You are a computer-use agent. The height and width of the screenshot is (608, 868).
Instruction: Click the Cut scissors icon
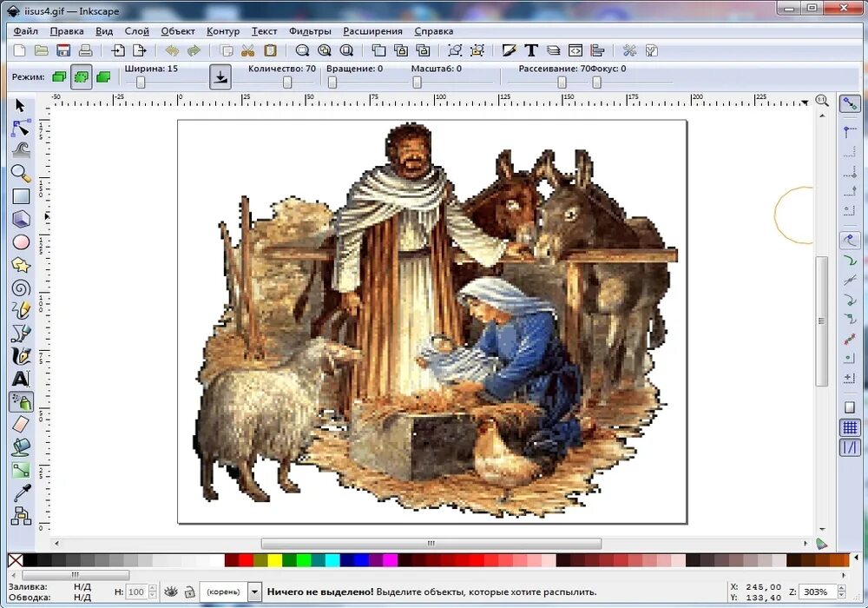248,50
